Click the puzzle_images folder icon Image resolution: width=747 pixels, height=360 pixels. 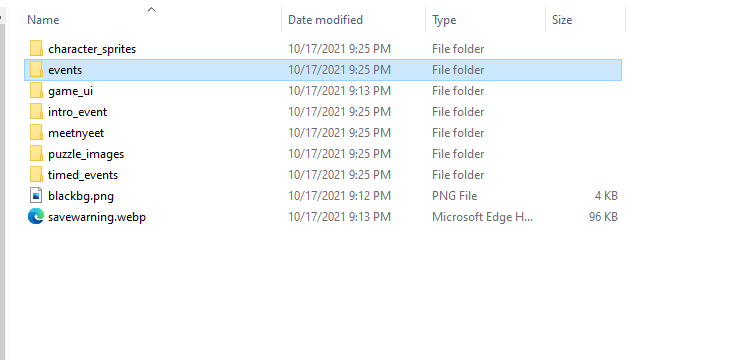[36, 153]
